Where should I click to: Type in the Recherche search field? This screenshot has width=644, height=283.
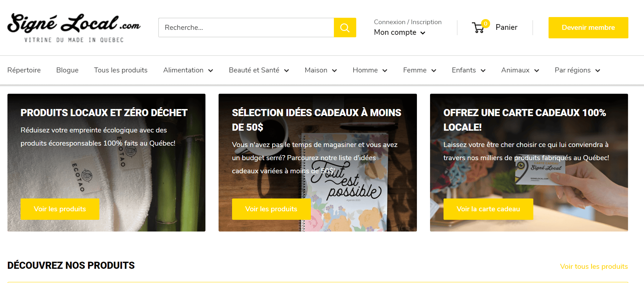click(x=246, y=28)
